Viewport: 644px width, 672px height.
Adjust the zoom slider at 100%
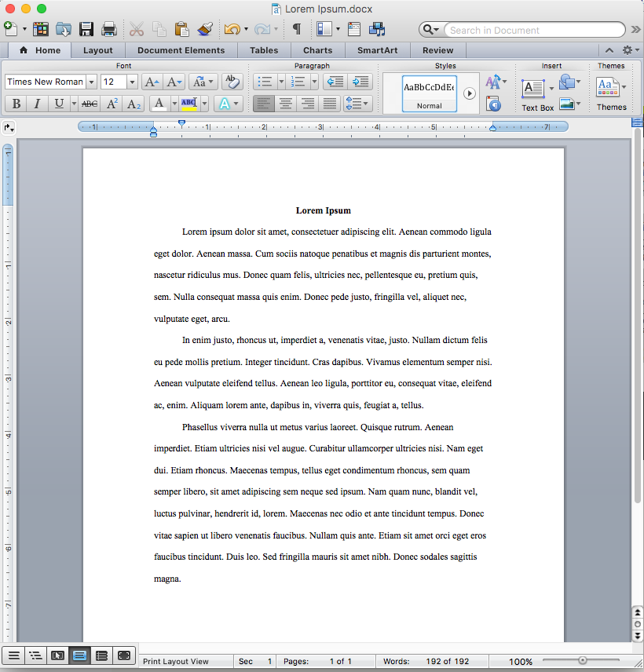click(x=583, y=660)
